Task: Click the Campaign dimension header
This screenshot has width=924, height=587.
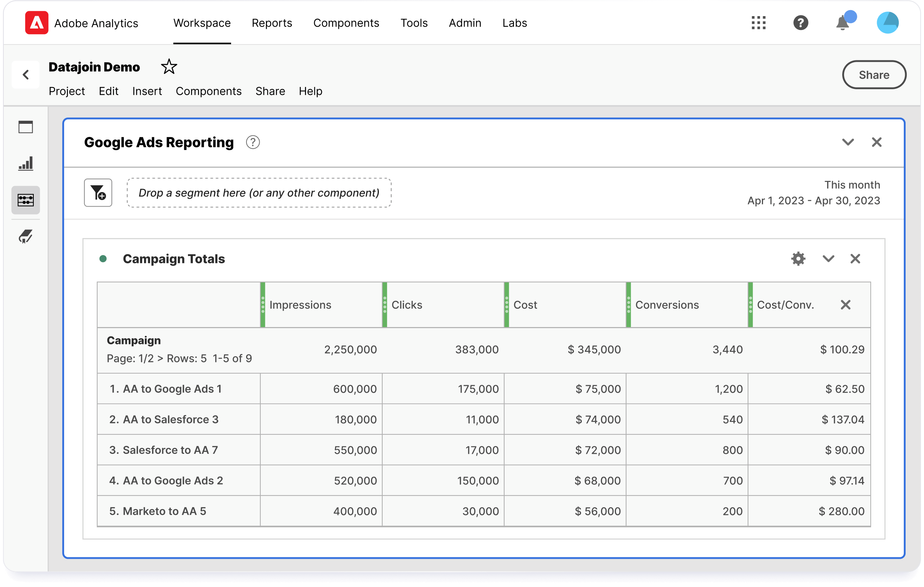Action: (x=134, y=340)
